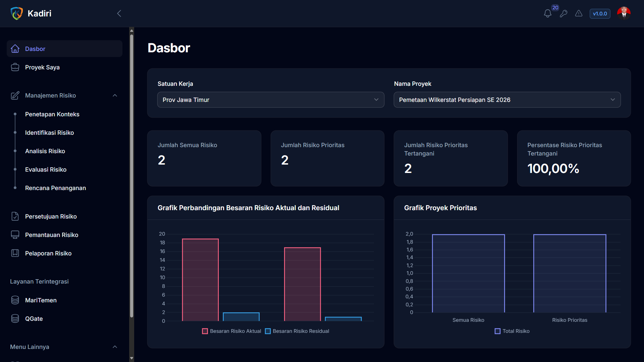Image resolution: width=644 pixels, height=362 pixels.
Task: Open the notifications bell icon
Action: (547, 13)
